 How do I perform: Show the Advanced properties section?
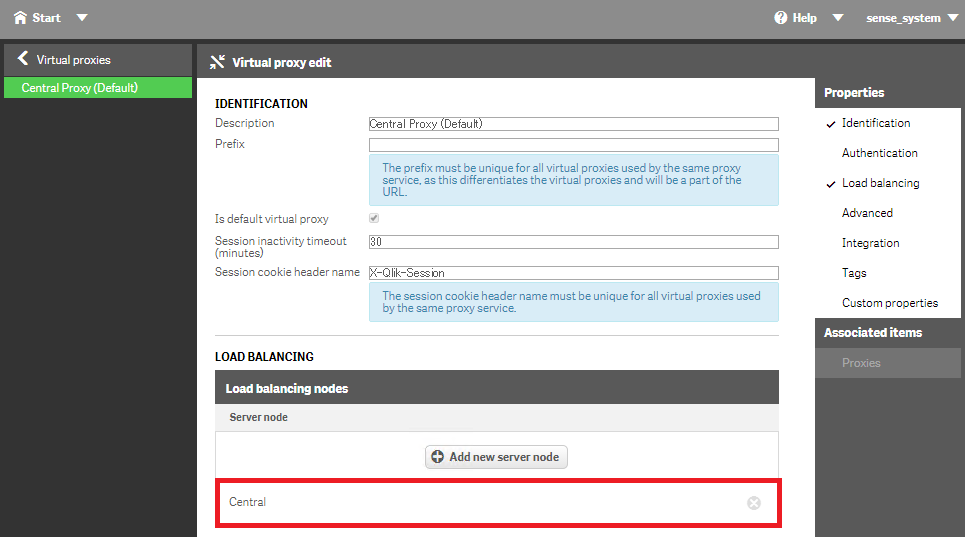pos(867,213)
